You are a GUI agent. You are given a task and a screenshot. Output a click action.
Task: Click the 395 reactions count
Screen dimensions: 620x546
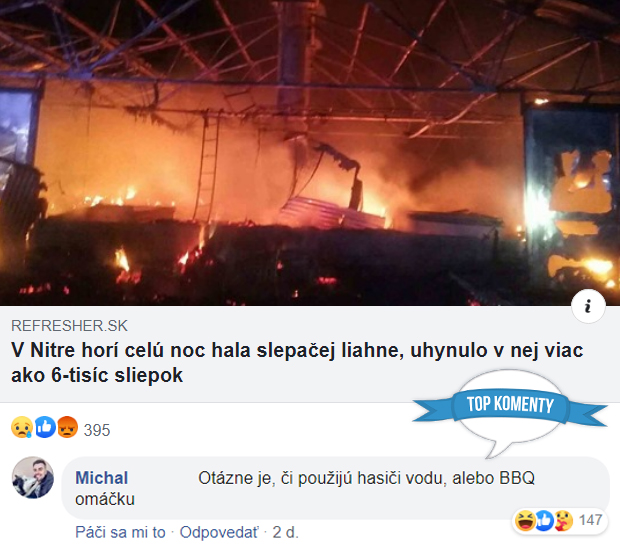coord(97,430)
